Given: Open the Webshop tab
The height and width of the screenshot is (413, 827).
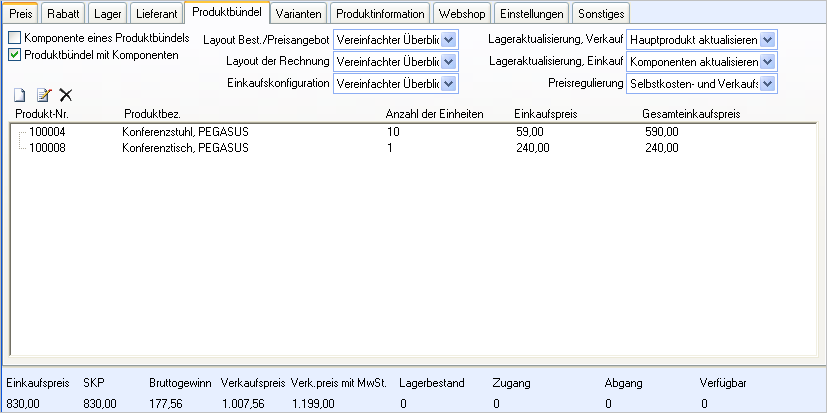Looking at the screenshot, I should [463, 13].
